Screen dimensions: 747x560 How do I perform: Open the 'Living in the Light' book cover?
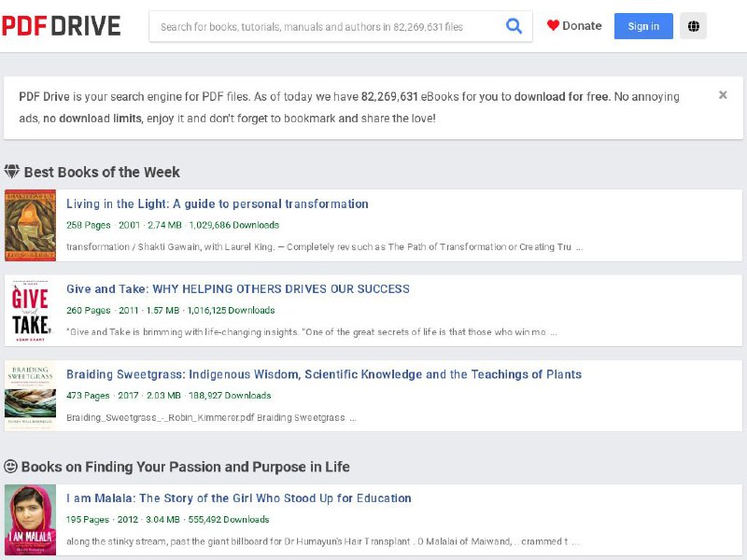pyautogui.click(x=30, y=225)
